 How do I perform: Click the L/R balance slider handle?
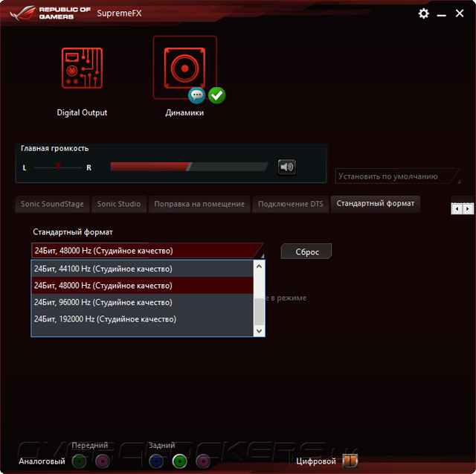point(58,167)
